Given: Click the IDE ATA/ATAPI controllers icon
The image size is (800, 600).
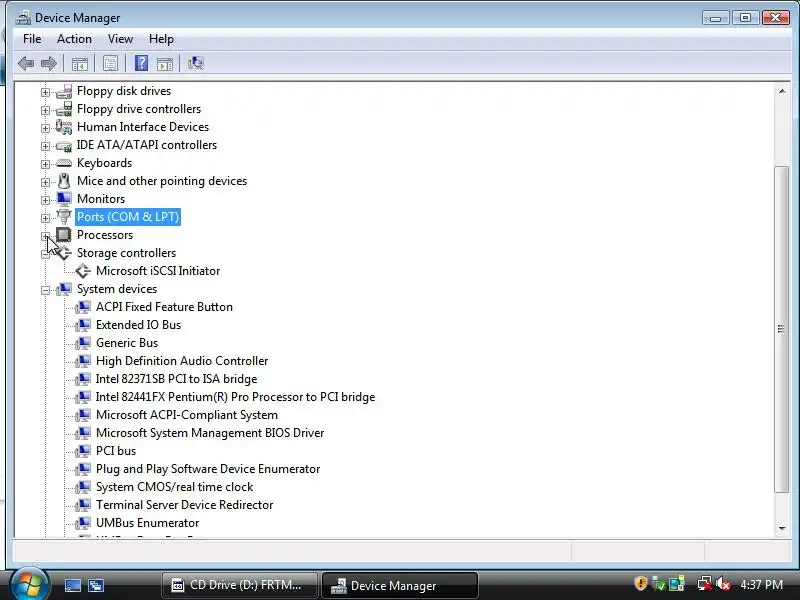Looking at the screenshot, I should 64,145.
